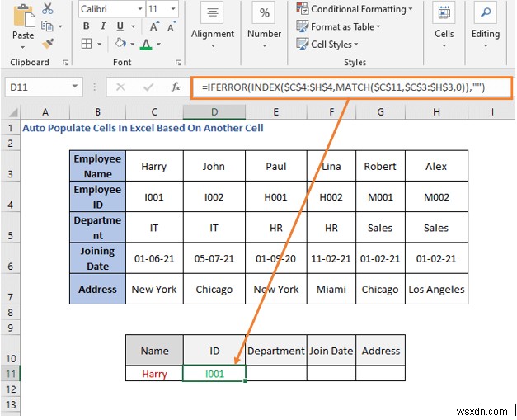The width and height of the screenshot is (517, 420).
Task: Click the Employee ID header cell
Action: point(97,196)
